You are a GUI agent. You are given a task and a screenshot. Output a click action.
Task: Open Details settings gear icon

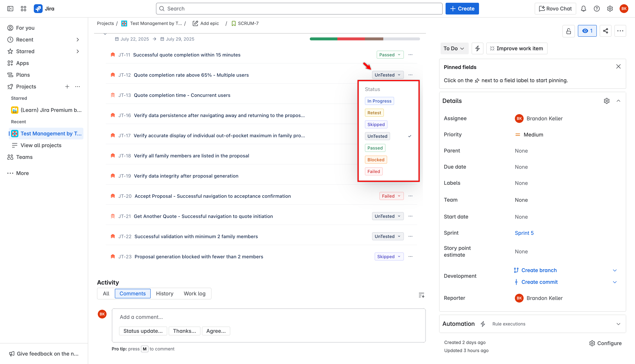[607, 101]
